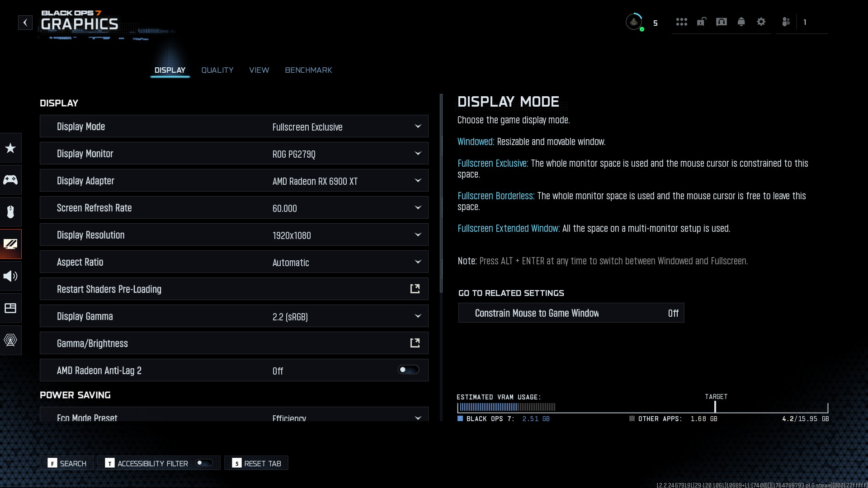Click the Reset Tab button
Screen dimensions: 868x488
click(256, 463)
